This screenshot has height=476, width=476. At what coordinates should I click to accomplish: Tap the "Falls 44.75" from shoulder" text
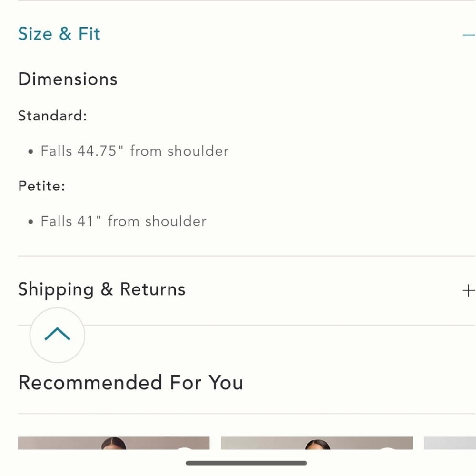coord(134,151)
